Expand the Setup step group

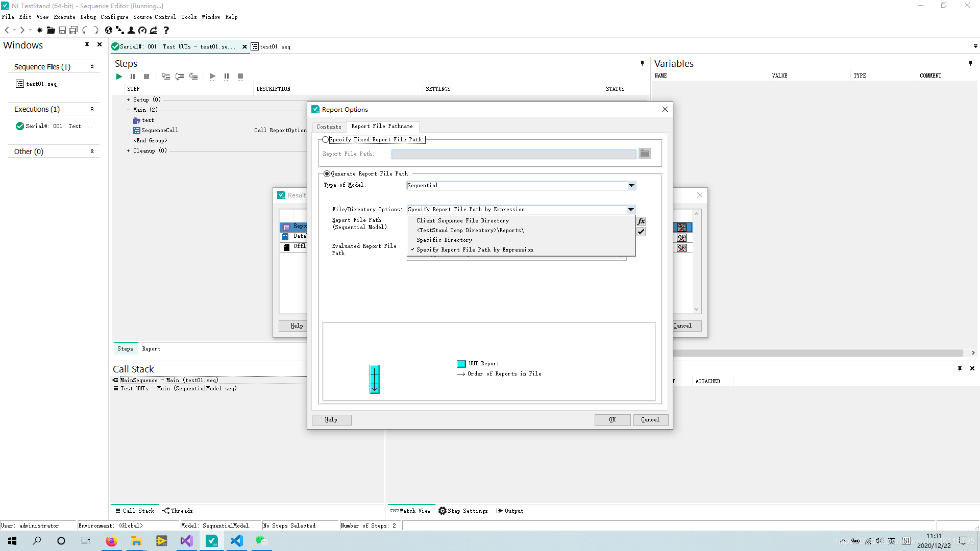(129, 100)
